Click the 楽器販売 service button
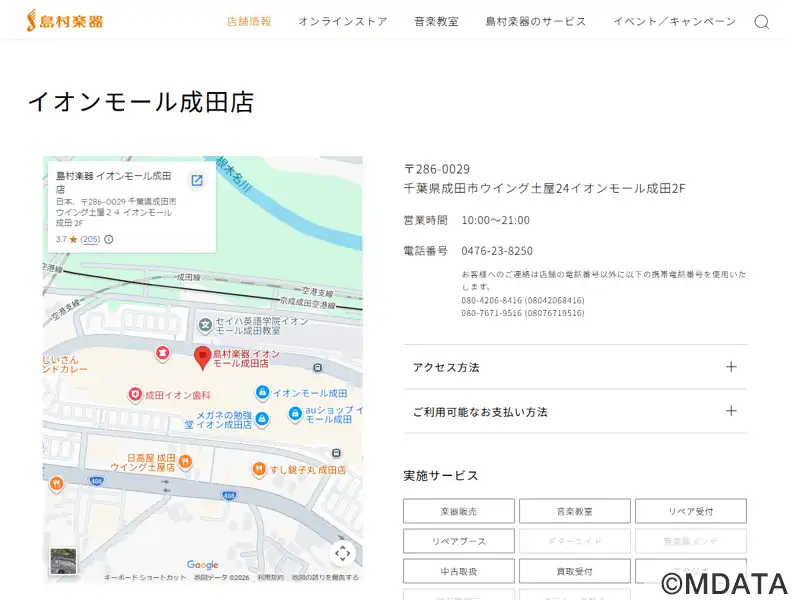 [x=459, y=511]
